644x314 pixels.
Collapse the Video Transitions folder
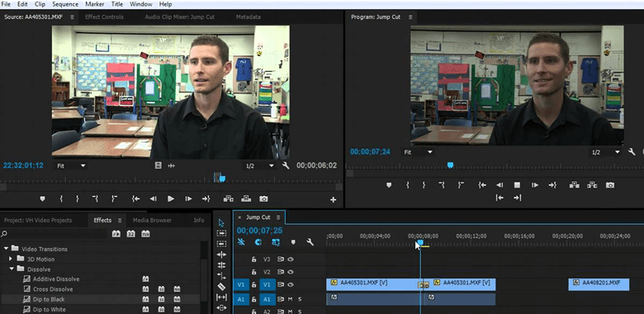click(6, 249)
